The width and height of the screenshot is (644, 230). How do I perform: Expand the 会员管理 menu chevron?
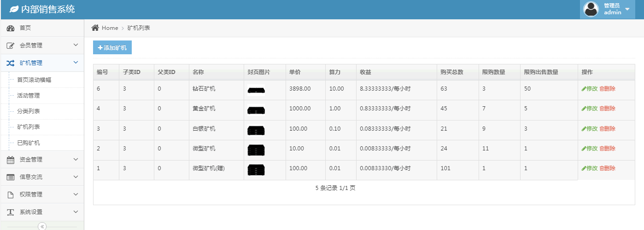tap(76, 45)
